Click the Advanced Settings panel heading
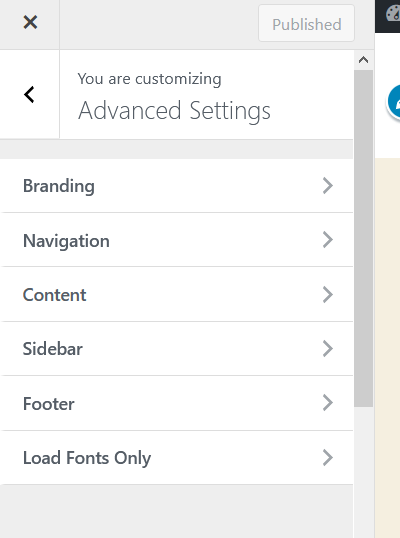400x538 pixels. pyautogui.click(x=174, y=110)
